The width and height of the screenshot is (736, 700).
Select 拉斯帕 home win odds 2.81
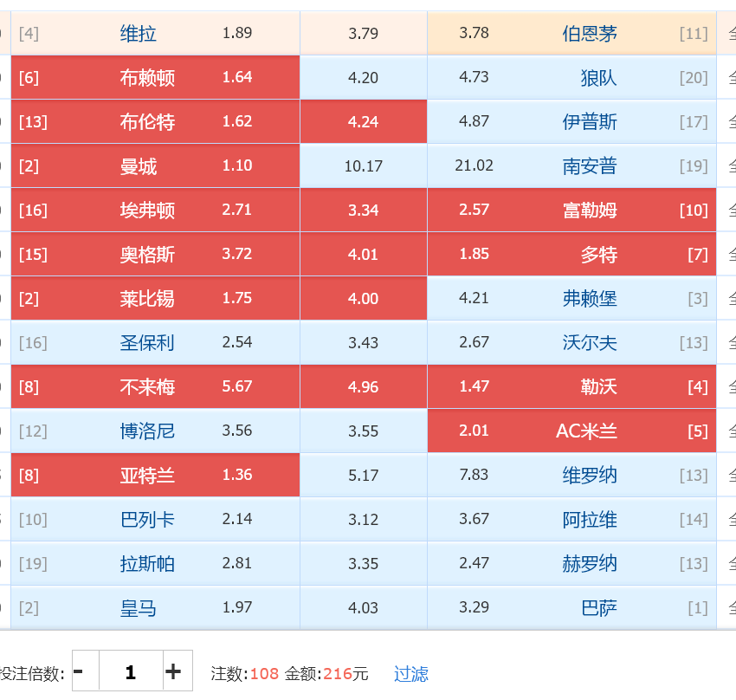click(155, 563)
